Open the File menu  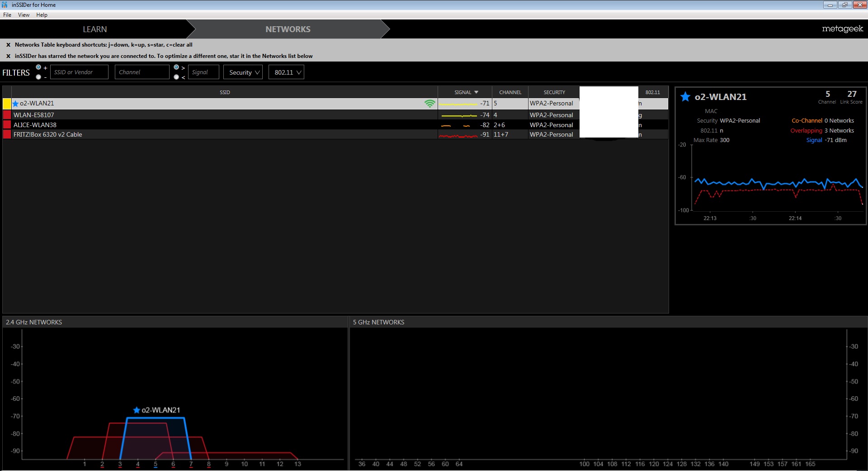(x=7, y=15)
